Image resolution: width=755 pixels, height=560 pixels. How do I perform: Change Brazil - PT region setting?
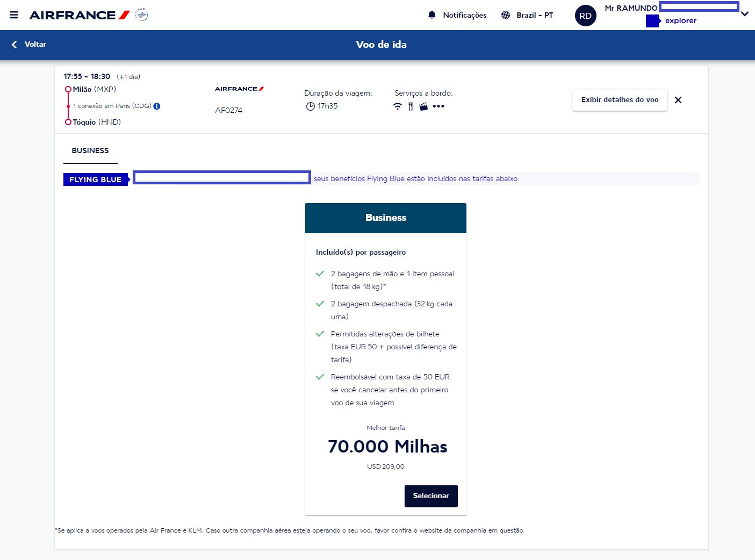535,15
